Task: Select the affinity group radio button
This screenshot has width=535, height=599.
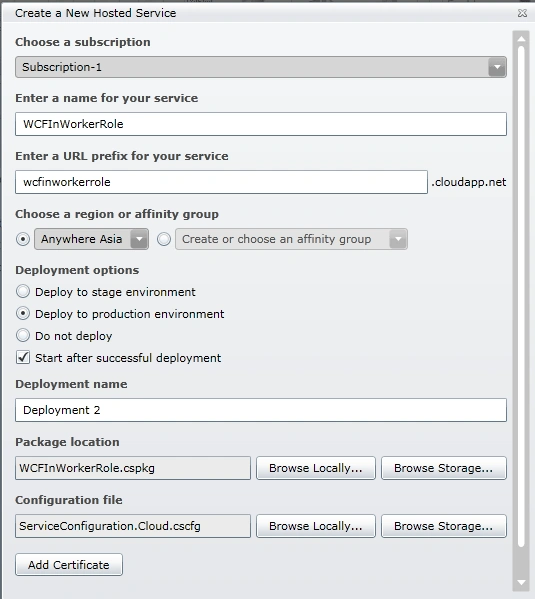Action: pyautogui.click(x=164, y=239)
